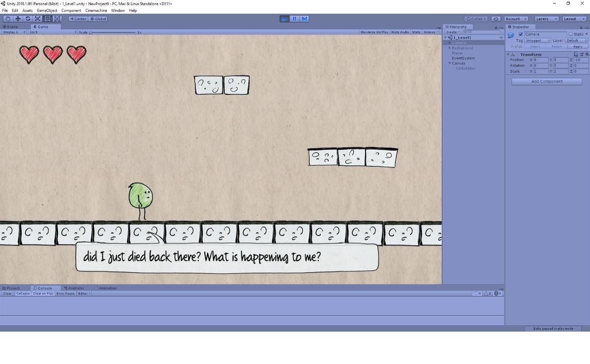Image resolution: width=590 pixels, height=364 pixels.
Task: Select the Scale tool icon
Action: [x=38, y=19]
